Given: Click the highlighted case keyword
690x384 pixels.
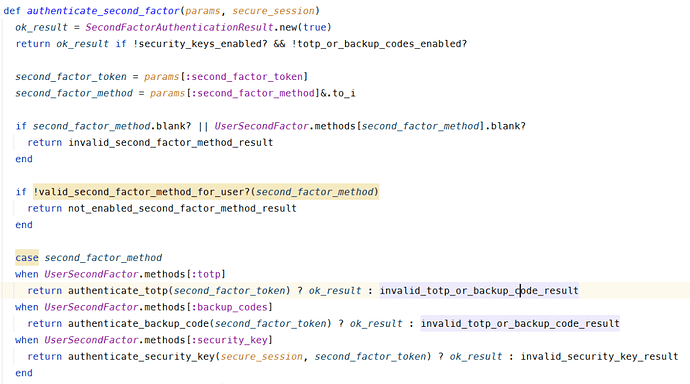Looking at the screenshot, I should click(x=27, y=258).
